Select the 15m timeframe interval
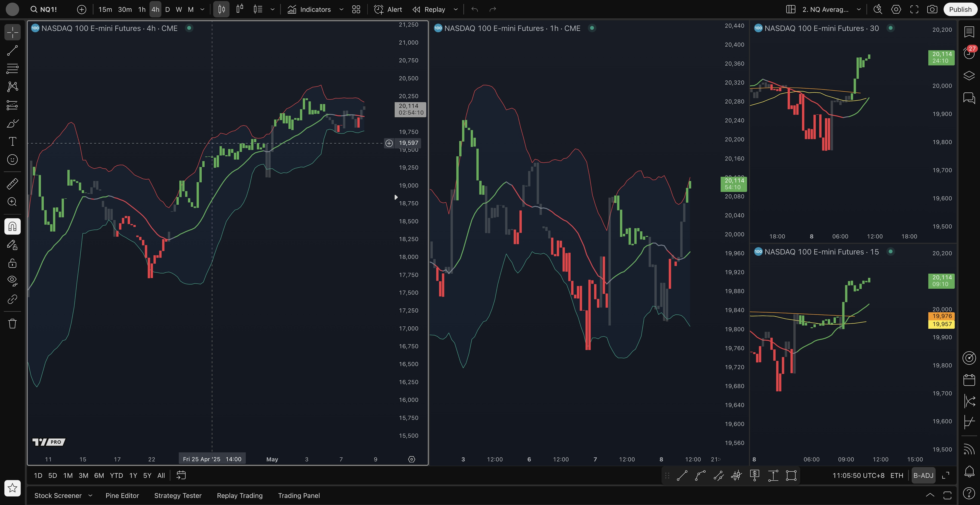Screen dimensions: 980x505 [105, 9]
